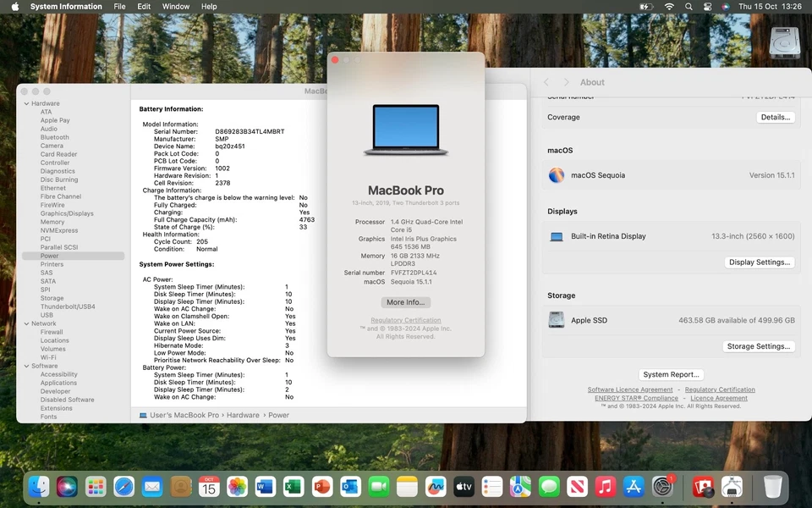This screenshot has height=508, width=812.
Task: Select Firewall under Network
Action: click(52, 332)
